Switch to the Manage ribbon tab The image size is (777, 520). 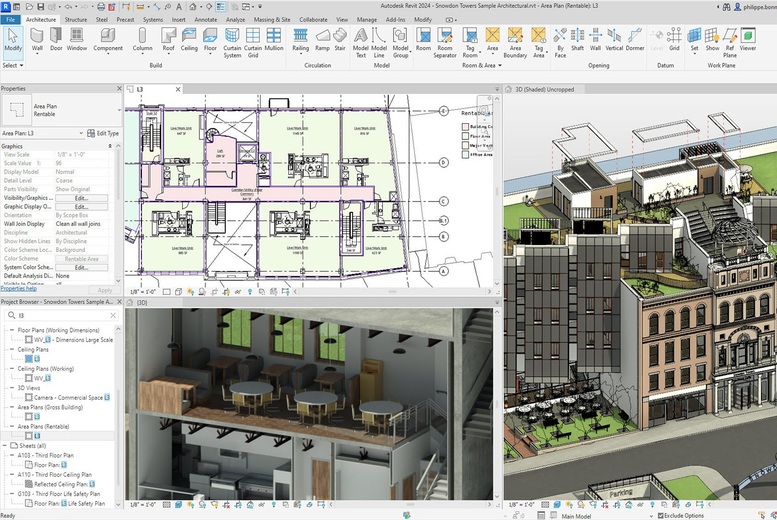pyautogui.click(x=367, y=19)
